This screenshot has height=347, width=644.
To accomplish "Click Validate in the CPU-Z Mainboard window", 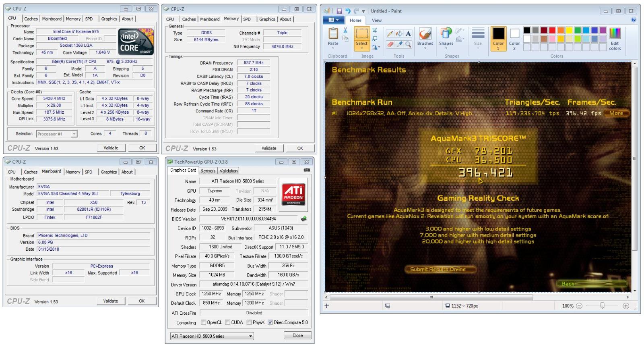I will (111, 301).
